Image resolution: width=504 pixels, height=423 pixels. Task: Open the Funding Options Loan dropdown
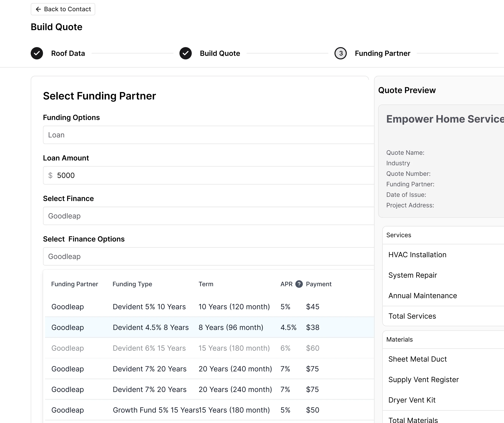[209, 135]
